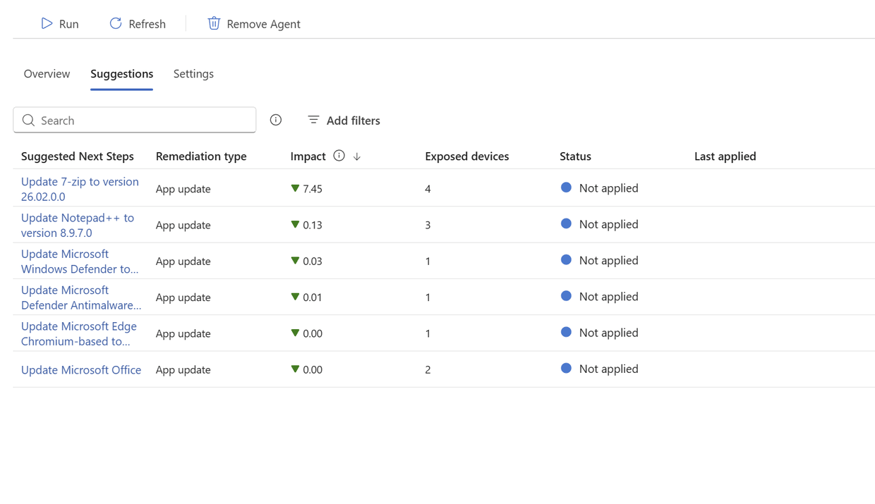Sort by Status column header

(575, 156)
